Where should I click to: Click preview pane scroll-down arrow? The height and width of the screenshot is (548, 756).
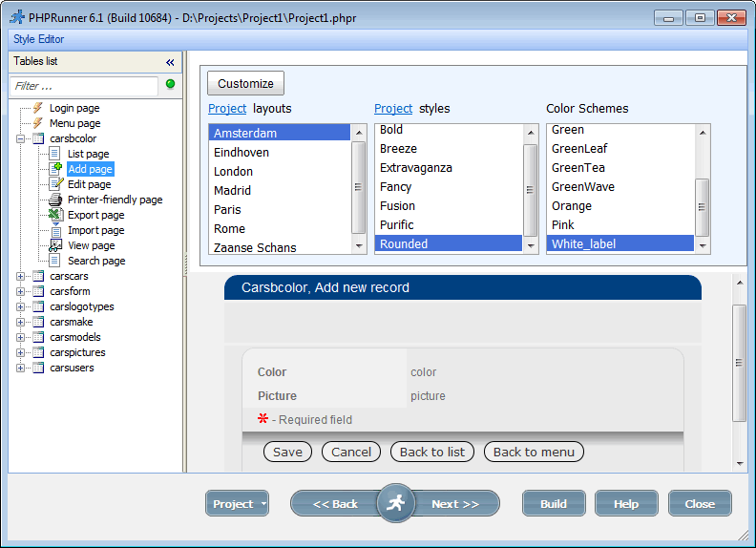click(x=740, y=464)
